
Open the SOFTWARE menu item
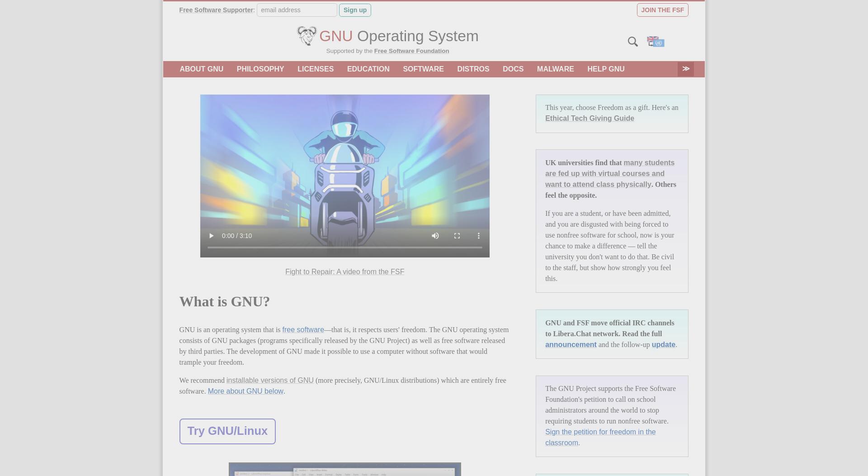[424, 69]
